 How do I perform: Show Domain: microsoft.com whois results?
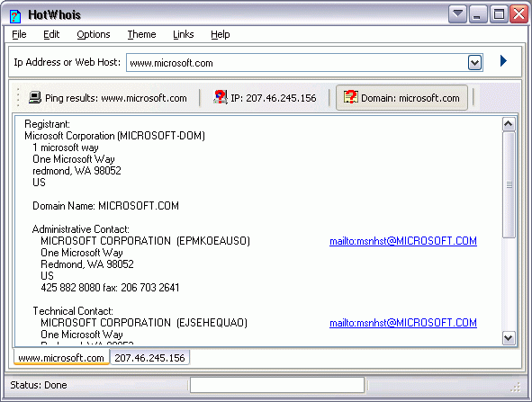(x=401, y=98)
